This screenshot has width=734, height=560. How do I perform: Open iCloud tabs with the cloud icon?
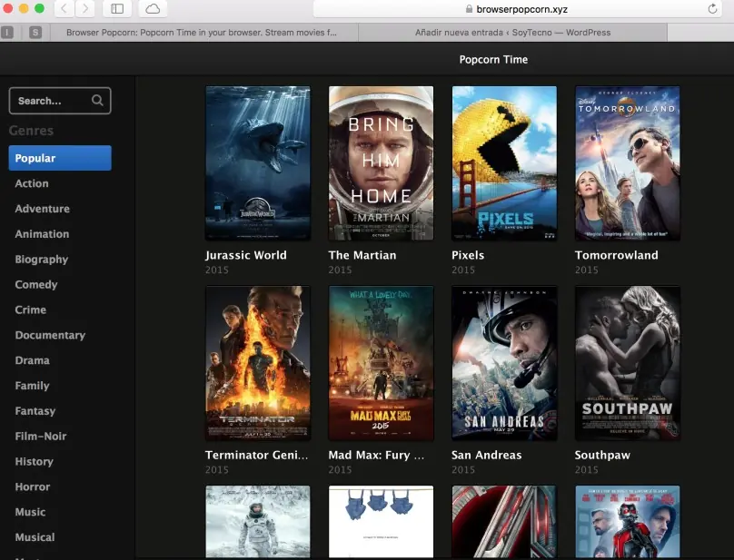(151, 9)
